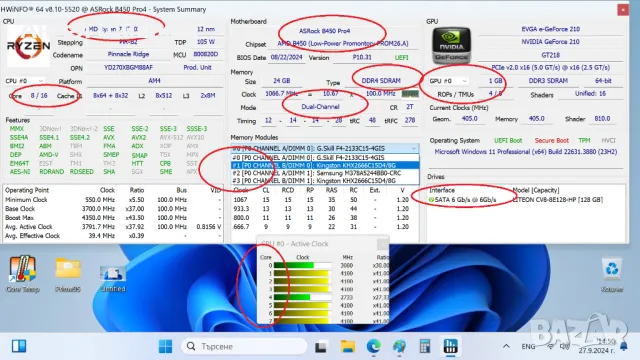Click the core 4 clock bar
Viewport: 640px width, 360px height.
(x=302, y=297)
